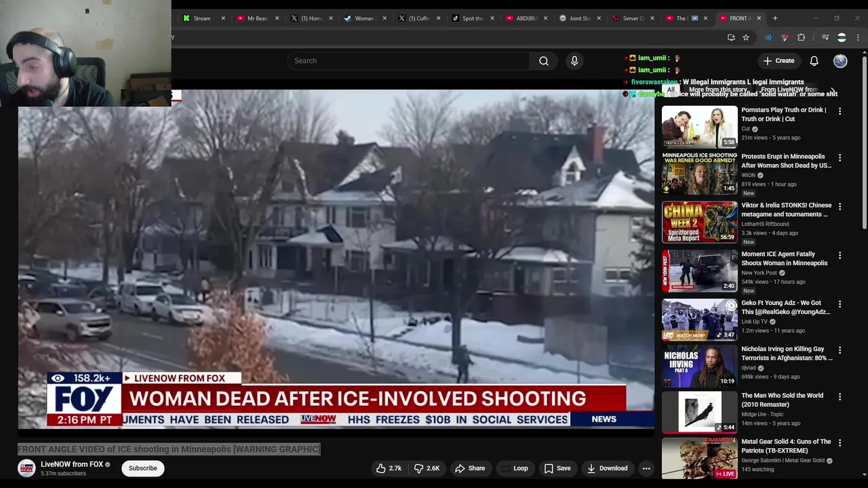Open the YouTube account avatar menu

(x=840, y=61)
